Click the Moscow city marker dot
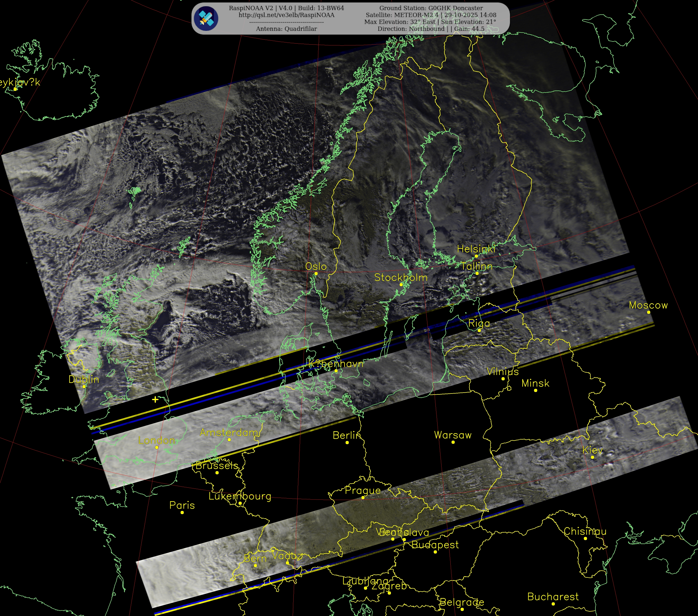 pos(649,312)
